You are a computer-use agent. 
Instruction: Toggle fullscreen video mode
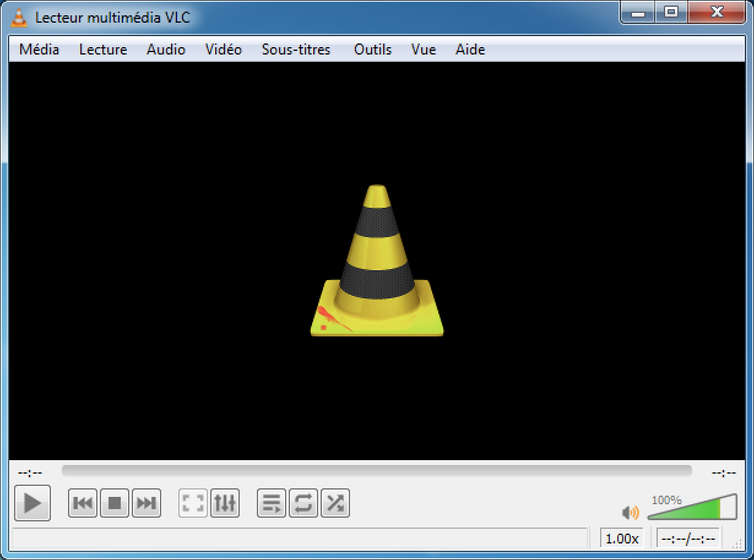click(193, 504)
